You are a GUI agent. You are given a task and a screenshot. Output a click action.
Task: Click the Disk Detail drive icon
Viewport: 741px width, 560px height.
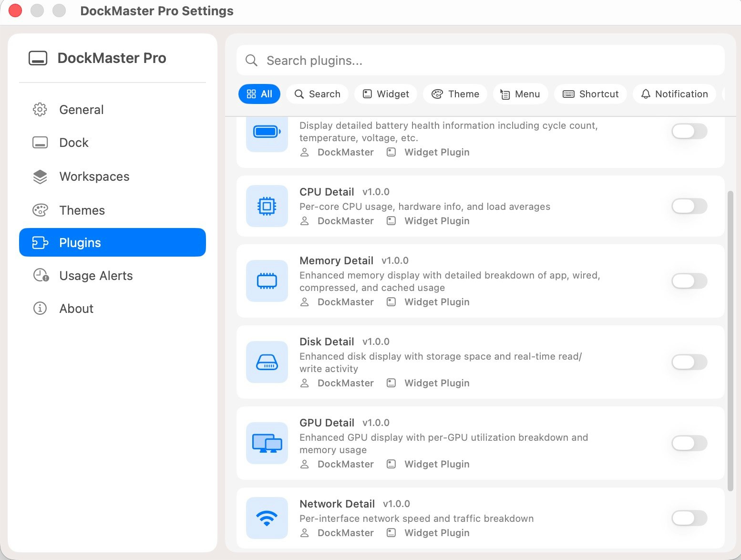coord(267,362)
